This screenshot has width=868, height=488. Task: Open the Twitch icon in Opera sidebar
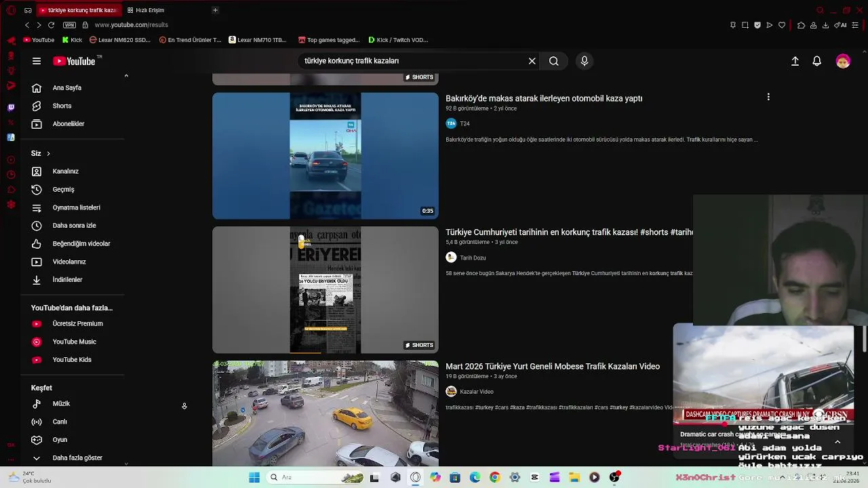click(x=11, y=107)
